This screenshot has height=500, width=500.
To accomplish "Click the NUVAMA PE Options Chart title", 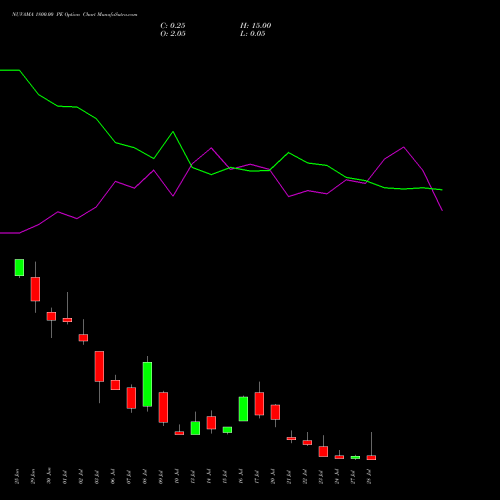I will 75,15.
